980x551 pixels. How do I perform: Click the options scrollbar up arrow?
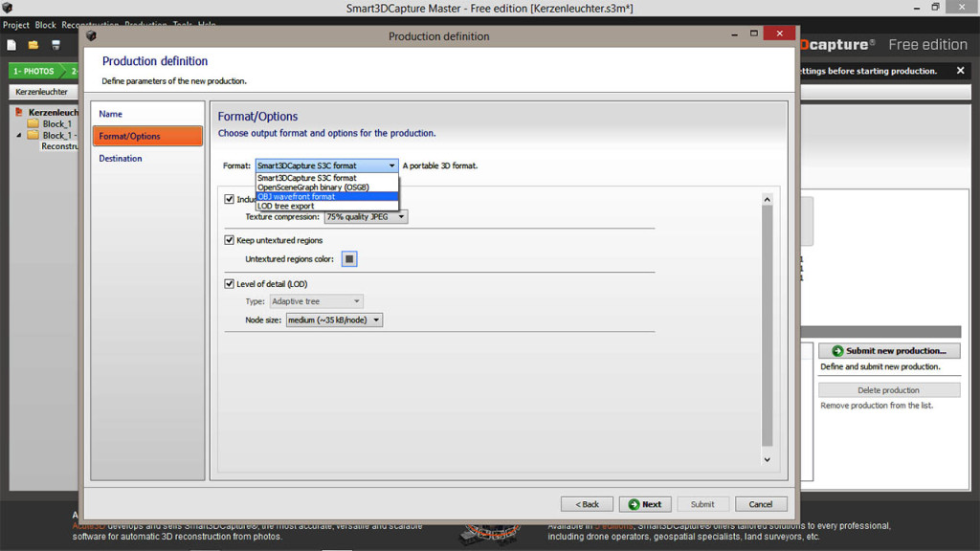(x=767, y=199)
